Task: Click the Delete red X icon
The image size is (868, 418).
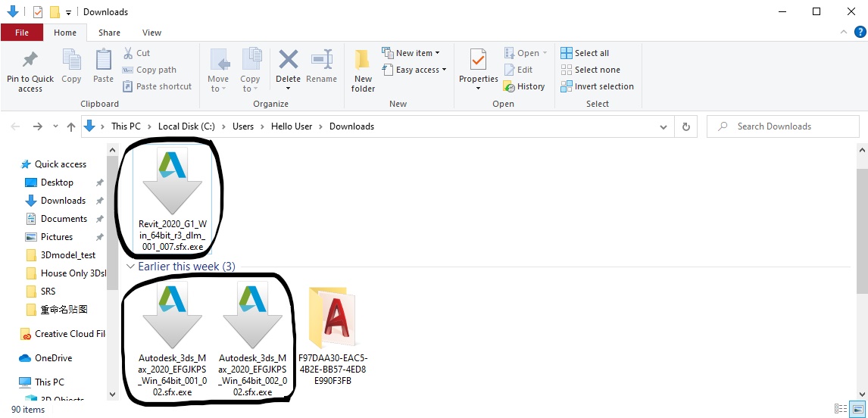Action: click(289, 59)
